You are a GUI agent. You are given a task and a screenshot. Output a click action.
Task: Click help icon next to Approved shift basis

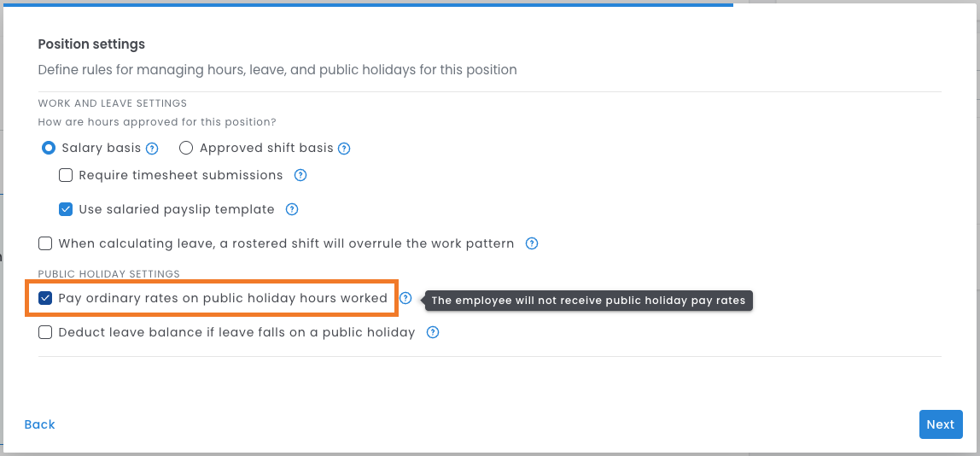tap(344, 149)
